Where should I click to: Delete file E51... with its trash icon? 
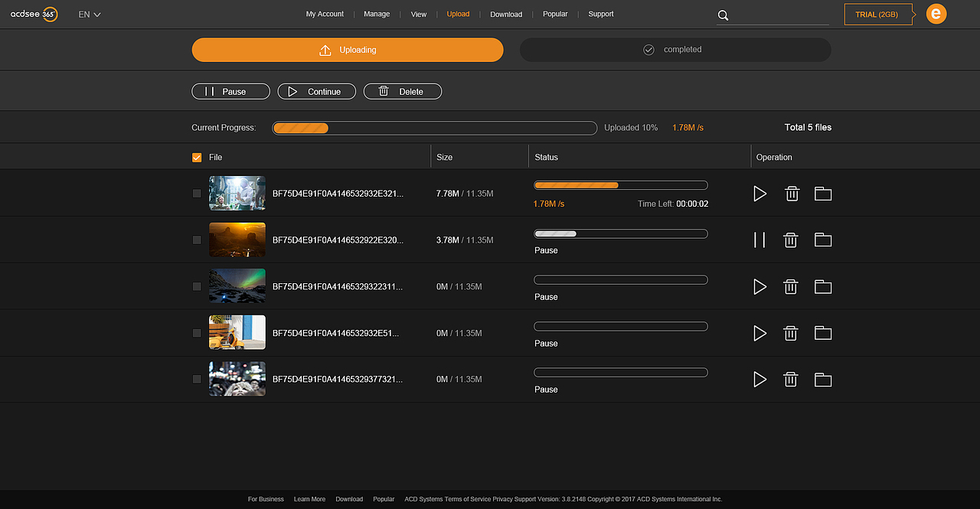click(792, 333)
